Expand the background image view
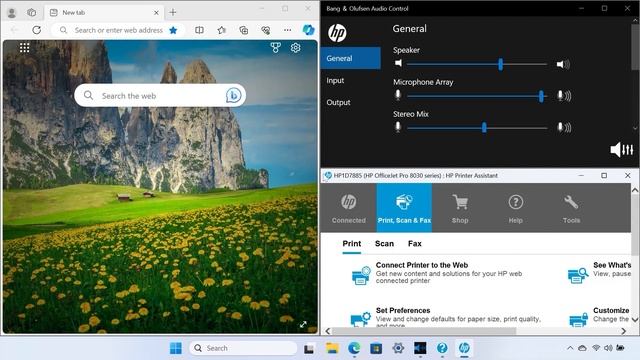Screen dimensions: 640x360 click(x=303, y=324)
